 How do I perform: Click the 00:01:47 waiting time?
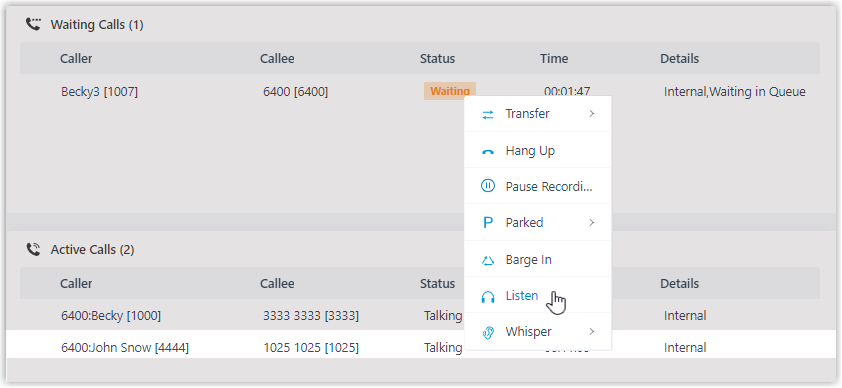pos(568,91)
